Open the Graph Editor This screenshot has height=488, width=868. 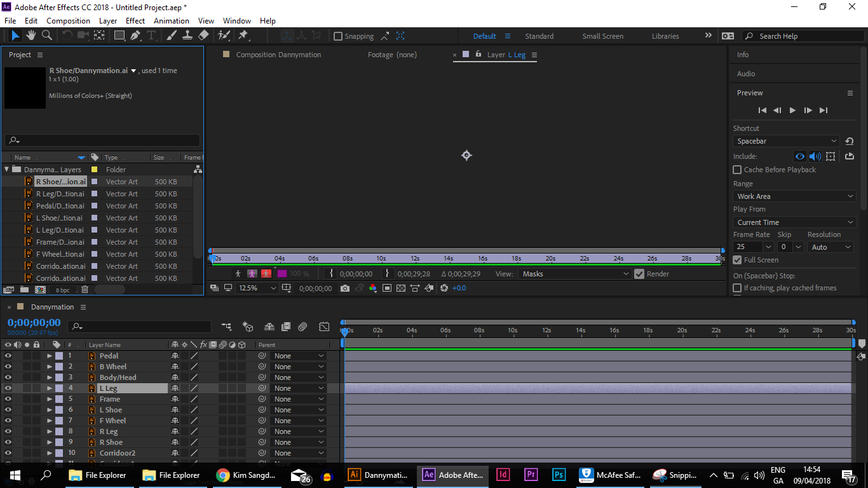click(324, 327)
